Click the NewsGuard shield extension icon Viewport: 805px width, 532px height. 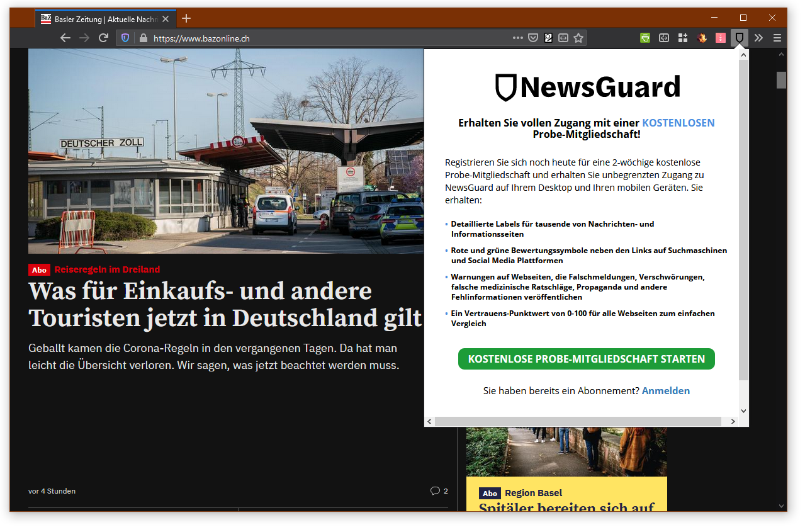point(740,38)
